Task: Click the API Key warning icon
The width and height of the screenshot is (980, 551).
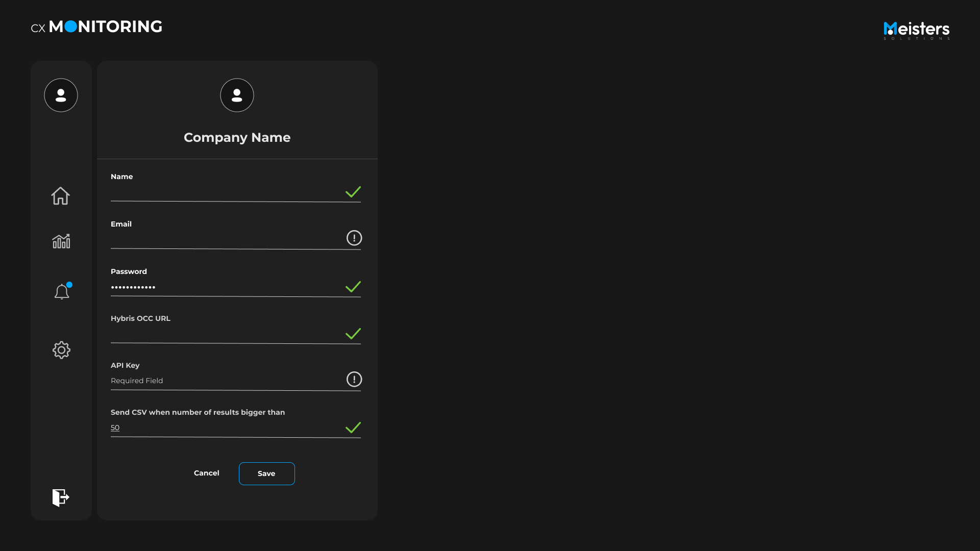Action: [354, 380]
